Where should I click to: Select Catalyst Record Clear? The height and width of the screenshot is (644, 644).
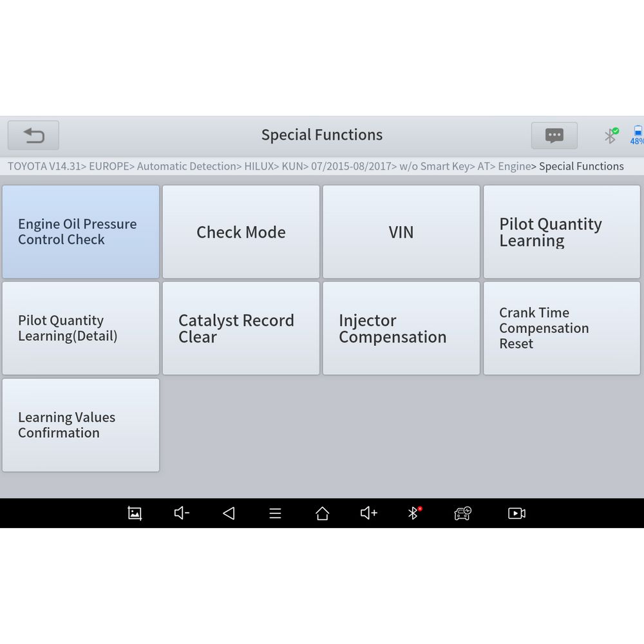(241, 328)
